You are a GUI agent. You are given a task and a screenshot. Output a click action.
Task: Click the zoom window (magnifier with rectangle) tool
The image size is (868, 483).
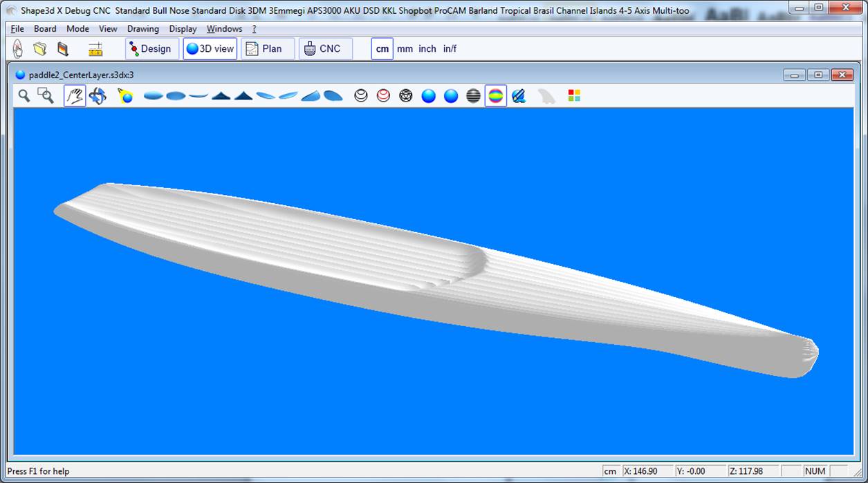coord(46,96)
